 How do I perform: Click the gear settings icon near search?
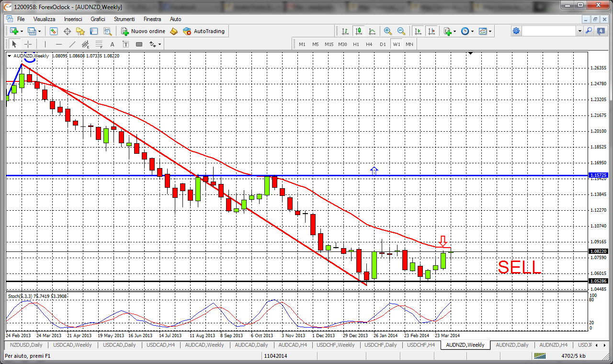(516, 31)
